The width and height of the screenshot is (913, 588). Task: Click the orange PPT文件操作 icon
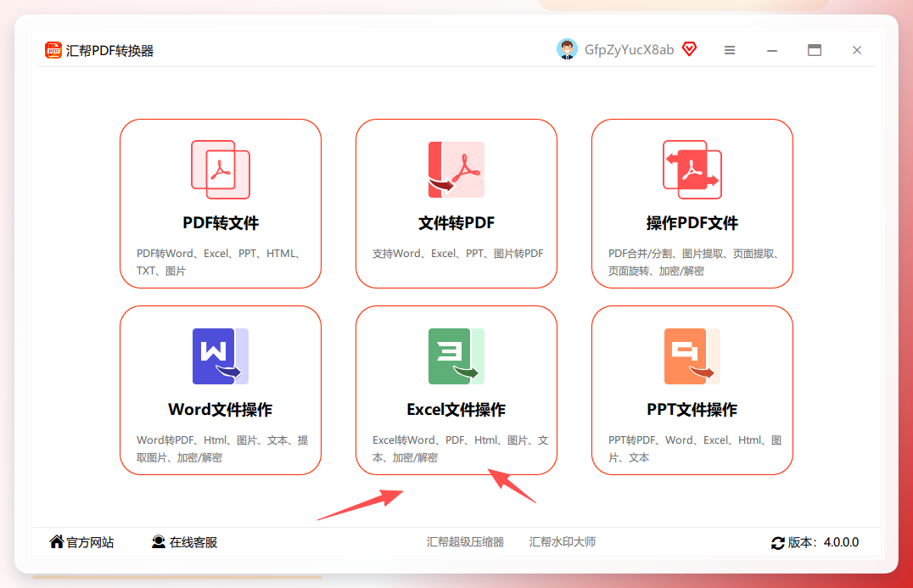[692, 356]
